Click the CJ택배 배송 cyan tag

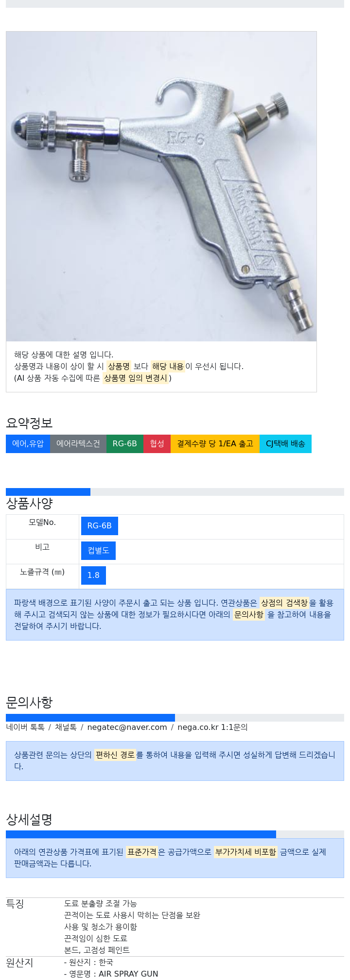click(285, 444)
